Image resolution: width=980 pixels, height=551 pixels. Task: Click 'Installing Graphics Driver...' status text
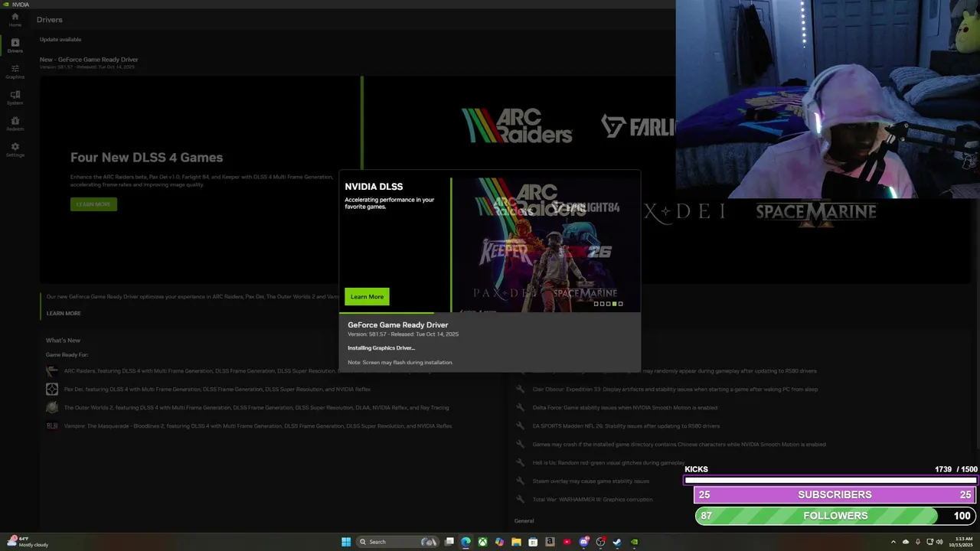381,348
